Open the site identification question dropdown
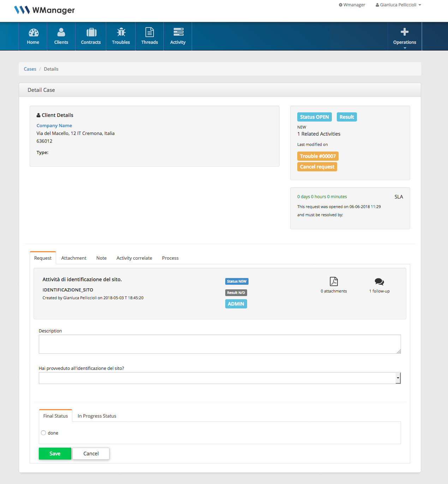Viewport: 448px width, 484px height. (220, 378)
